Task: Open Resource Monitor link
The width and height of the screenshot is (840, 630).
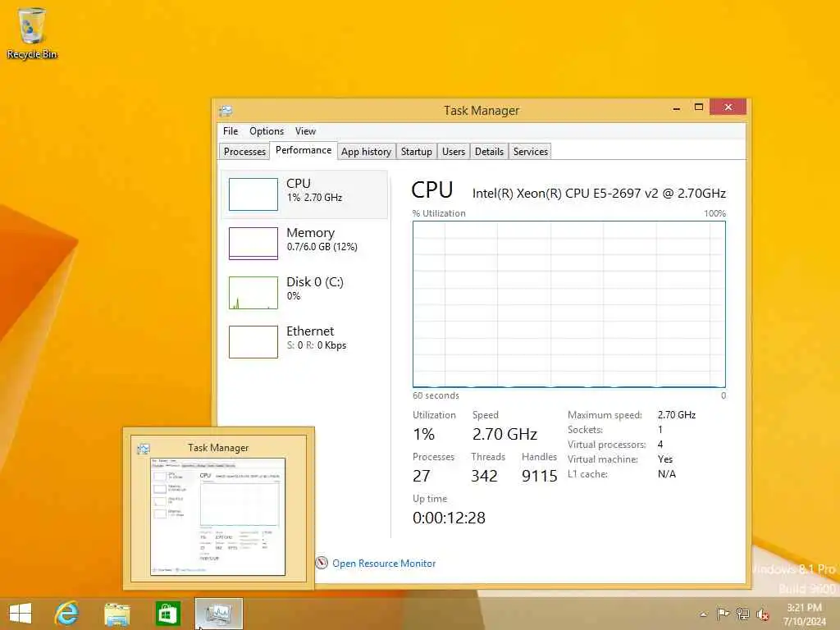Action: coord(384,564)
